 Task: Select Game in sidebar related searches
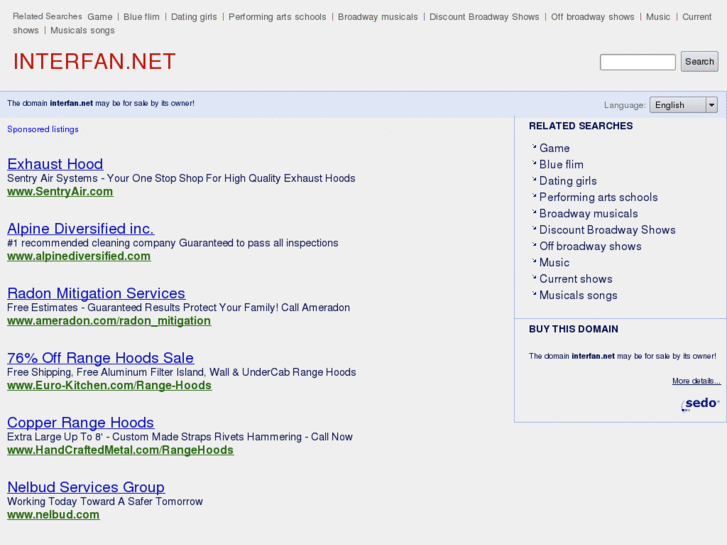[x=555, y=148]
